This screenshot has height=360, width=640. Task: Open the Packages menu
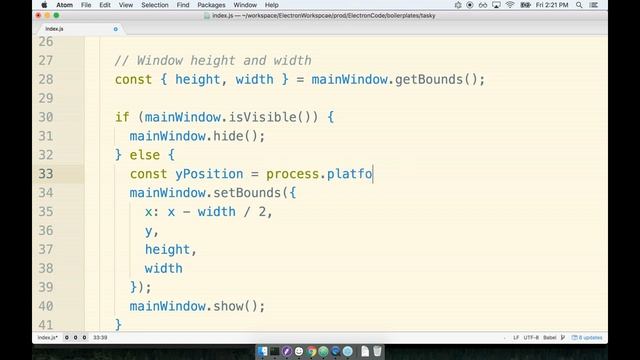click(211, 5)
